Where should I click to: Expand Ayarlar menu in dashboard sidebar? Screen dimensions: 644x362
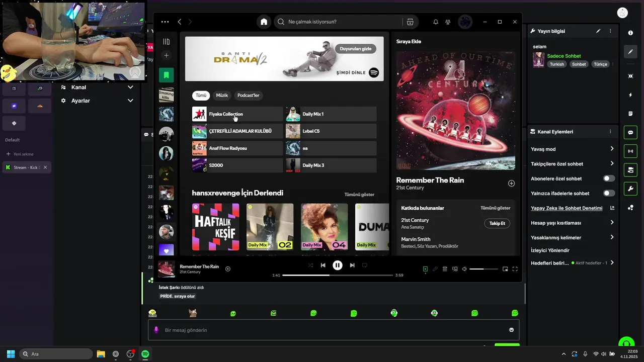coord(97,101)
